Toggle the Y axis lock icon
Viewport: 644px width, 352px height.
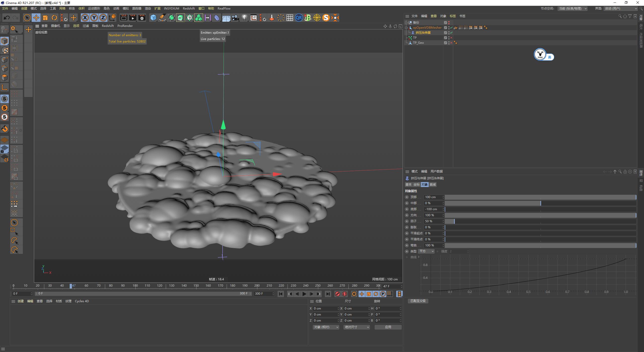click(94, 18)
